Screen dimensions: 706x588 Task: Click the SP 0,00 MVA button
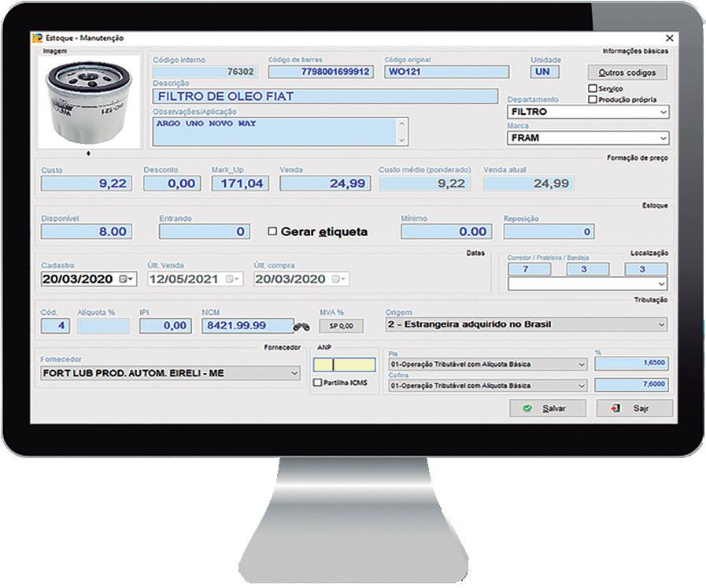click(341, 326)
